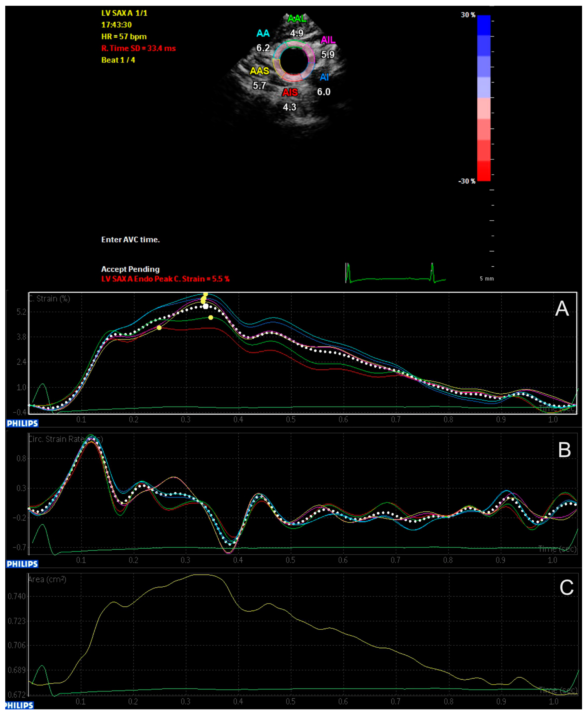The image size is (588, 715).
Task: Click the AIL segment label
Action: pyautogui.click(x=327, y=40)
